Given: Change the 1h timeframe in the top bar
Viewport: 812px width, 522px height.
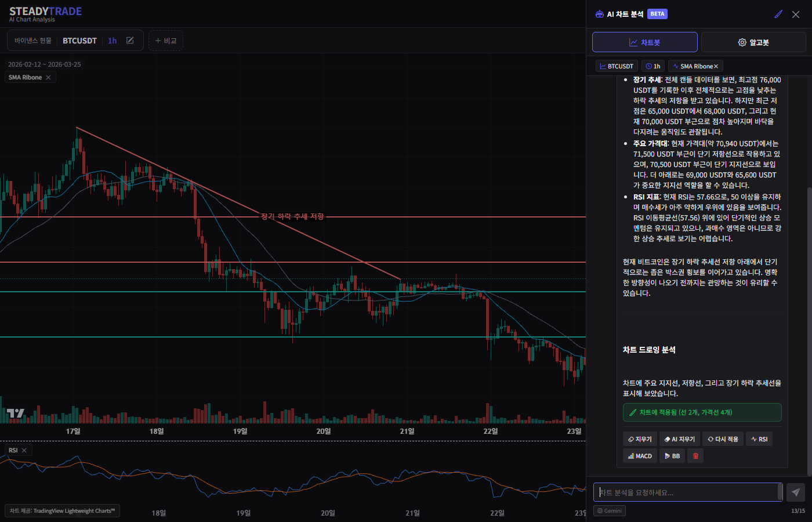Looking at the screenshot, I should 113,41.
